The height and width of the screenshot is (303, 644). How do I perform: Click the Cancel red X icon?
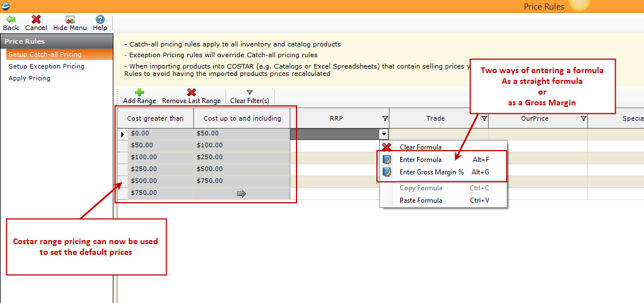pos(36,19)
